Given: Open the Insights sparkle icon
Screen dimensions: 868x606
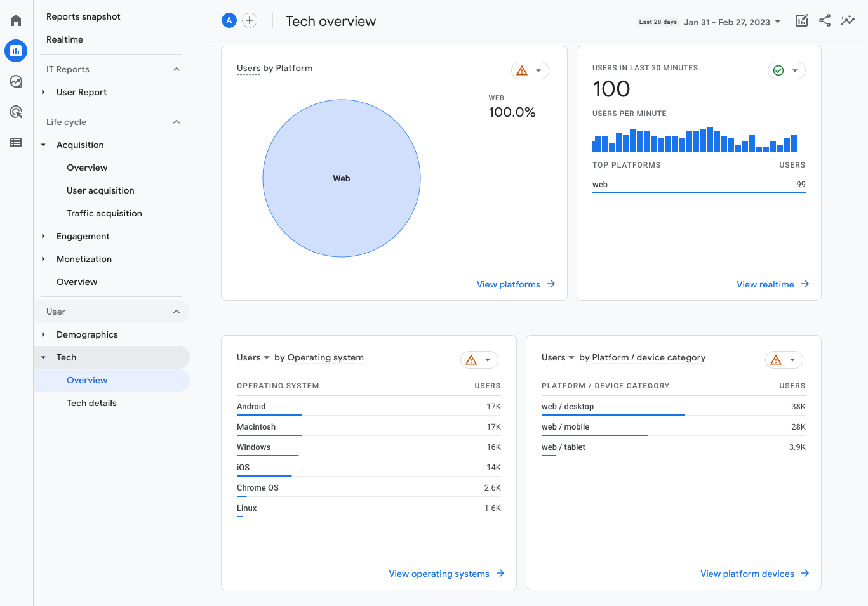Looking at the screenshot, I should [848, 20].
